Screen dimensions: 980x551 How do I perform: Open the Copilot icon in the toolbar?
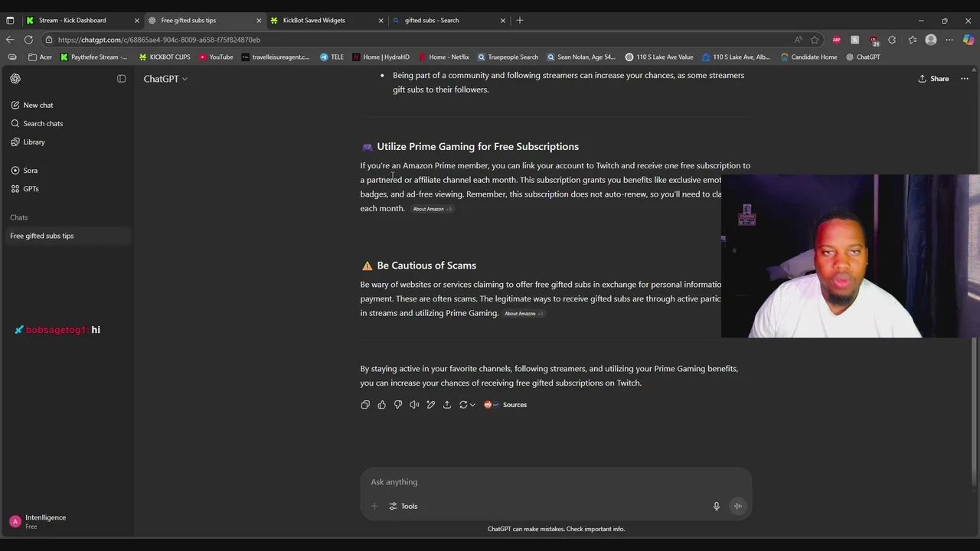(969, 40)
